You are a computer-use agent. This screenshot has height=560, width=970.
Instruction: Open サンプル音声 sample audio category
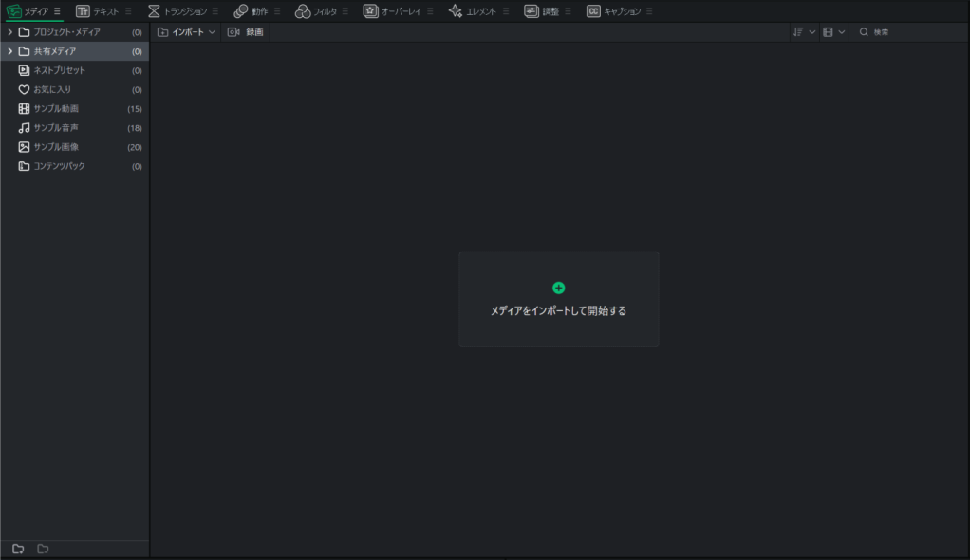tap(56, 127)
